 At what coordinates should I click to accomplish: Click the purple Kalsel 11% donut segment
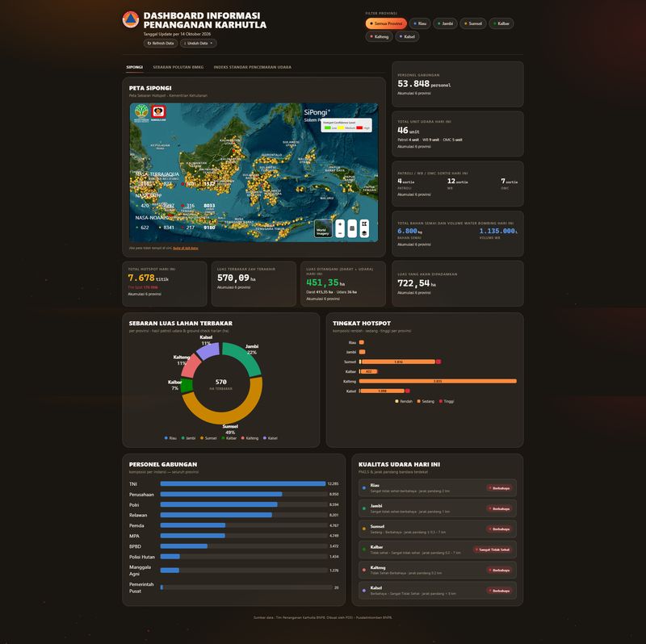click(208, 352)
